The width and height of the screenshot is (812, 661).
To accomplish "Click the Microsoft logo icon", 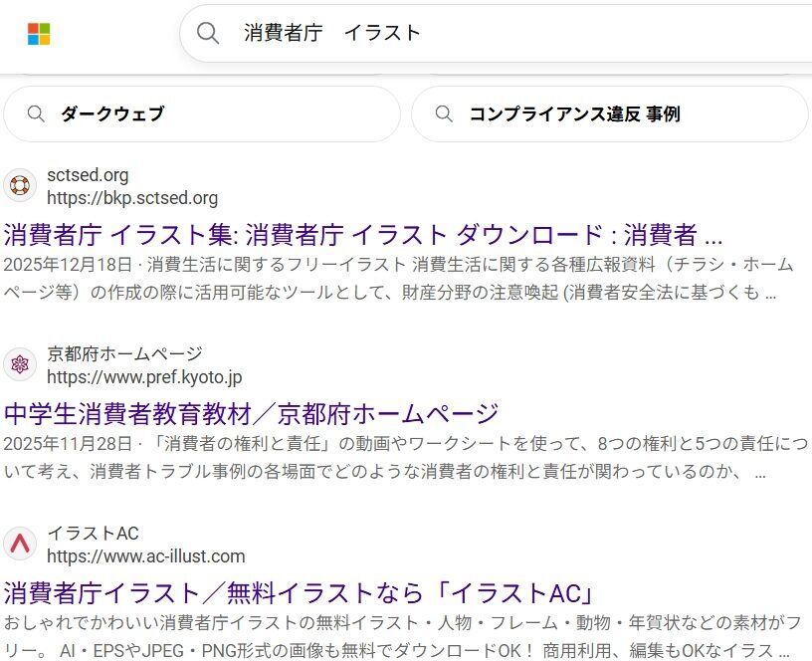I will pos(39,34).
